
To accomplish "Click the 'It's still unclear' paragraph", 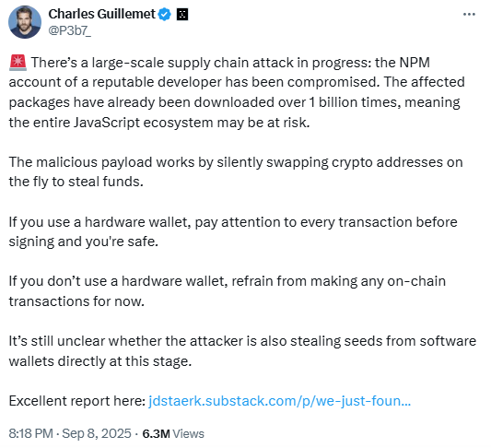I will [x=242, y=351].
